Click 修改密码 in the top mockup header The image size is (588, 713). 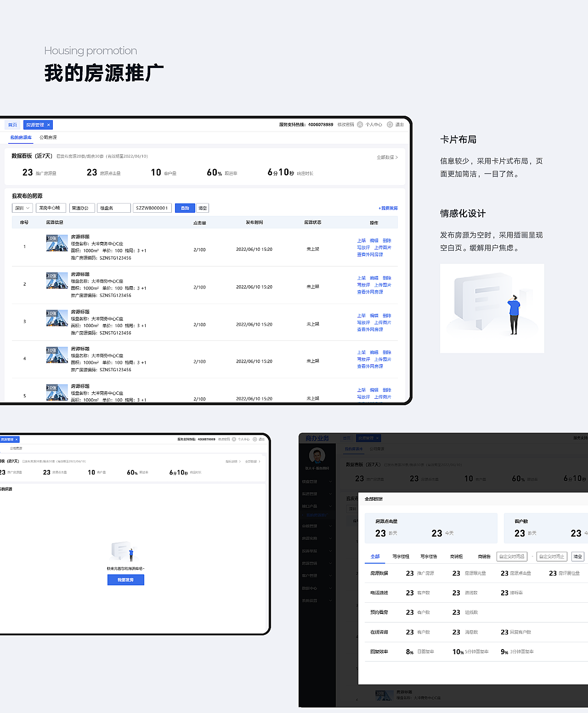tap(346, 124)
